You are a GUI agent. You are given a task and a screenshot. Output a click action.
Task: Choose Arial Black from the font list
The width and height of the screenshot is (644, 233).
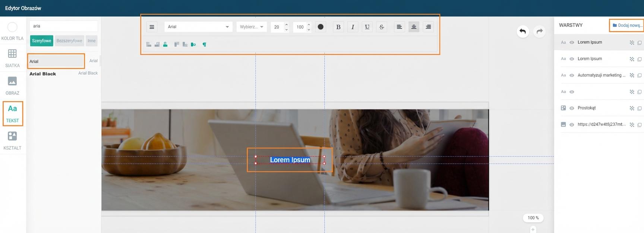(x=63, y=74)
